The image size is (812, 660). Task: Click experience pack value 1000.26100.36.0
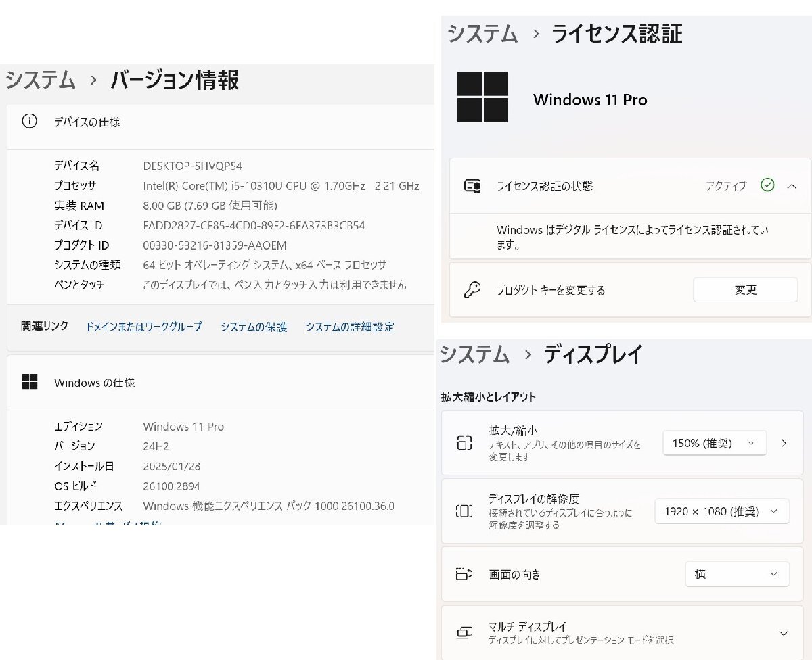269,506
